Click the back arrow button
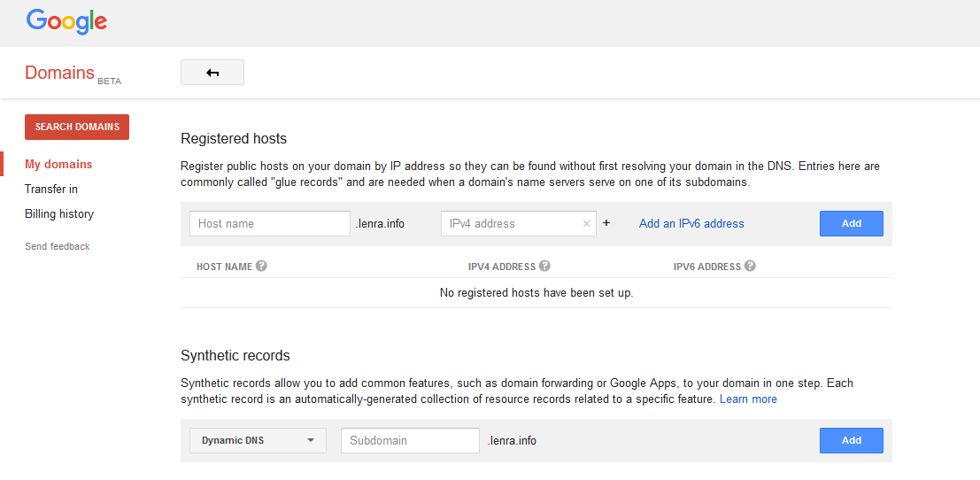980x480 pixels. pos(212,73)
